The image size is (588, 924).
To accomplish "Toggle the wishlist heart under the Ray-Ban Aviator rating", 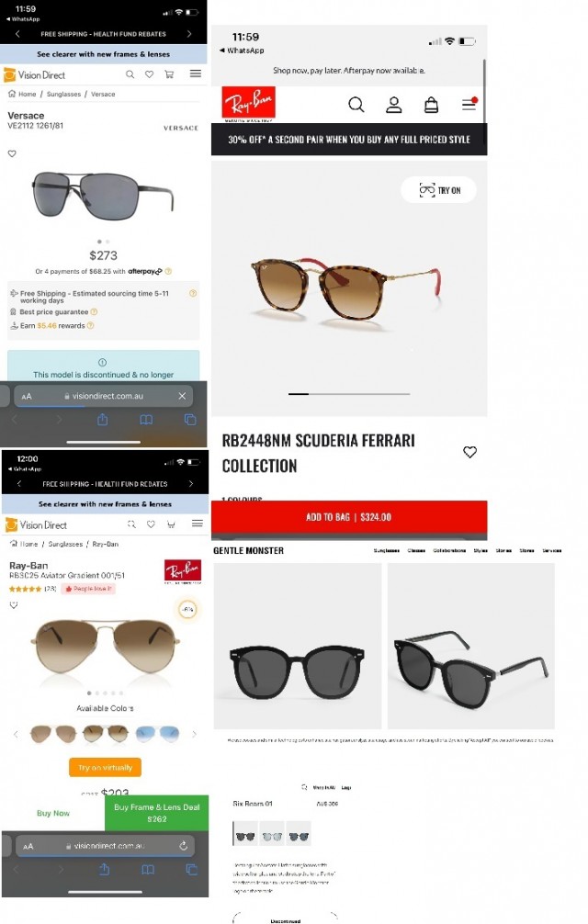I will pos(14,605).
